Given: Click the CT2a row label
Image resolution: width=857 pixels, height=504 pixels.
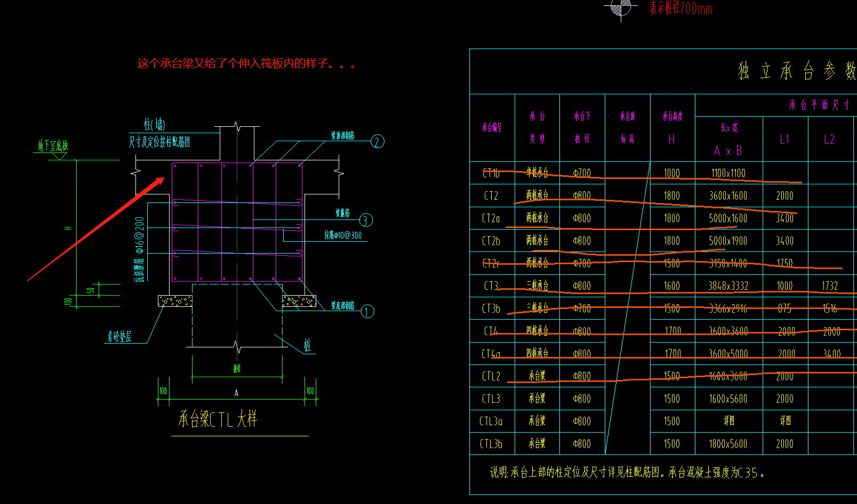Looking at the screenshot, I should pos(491,218).
